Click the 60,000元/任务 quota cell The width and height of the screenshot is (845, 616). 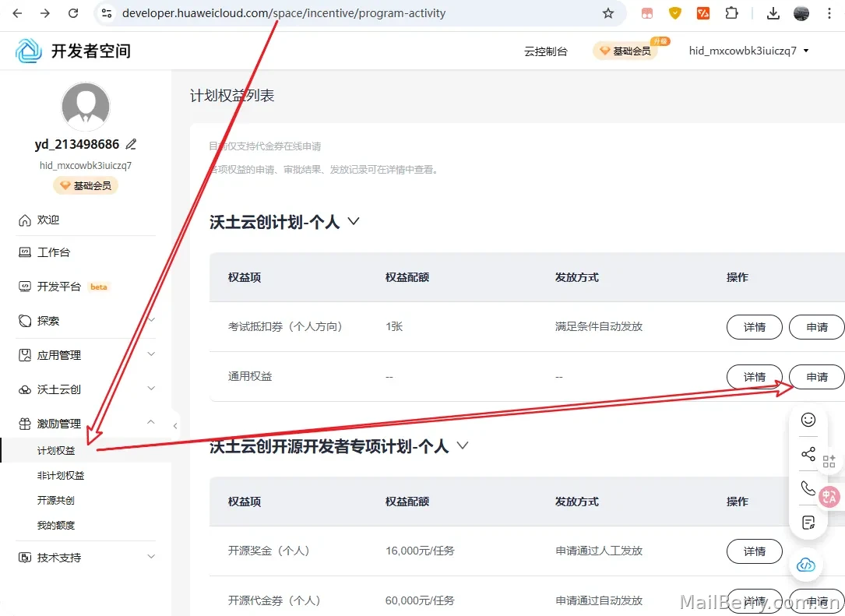(x=420, y=600)
